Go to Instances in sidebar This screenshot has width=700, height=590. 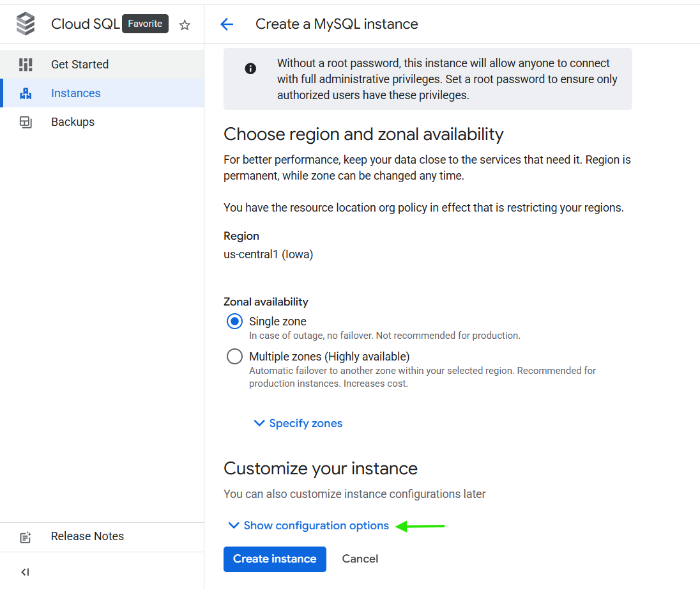point(76,93)
